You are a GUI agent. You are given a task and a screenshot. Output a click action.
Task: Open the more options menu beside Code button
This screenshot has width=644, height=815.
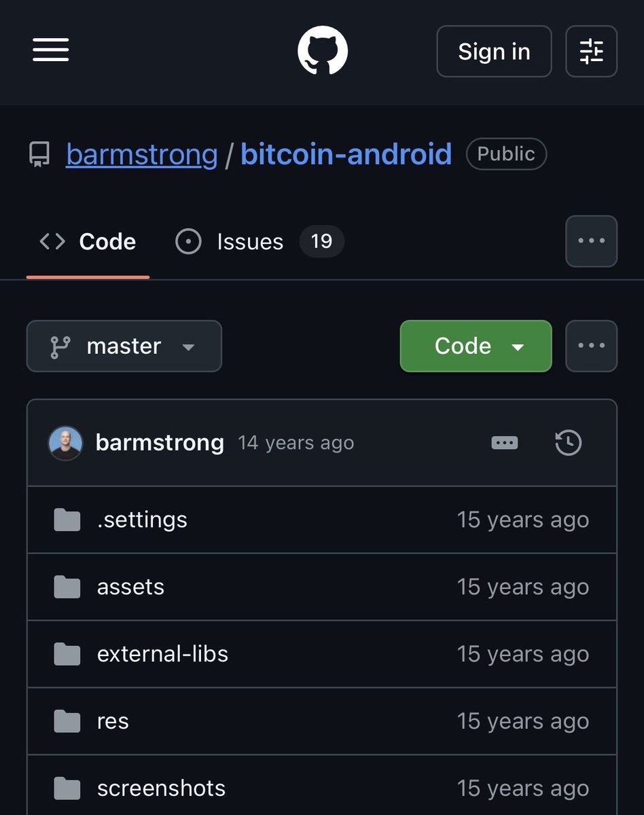[x=591, y=346]
